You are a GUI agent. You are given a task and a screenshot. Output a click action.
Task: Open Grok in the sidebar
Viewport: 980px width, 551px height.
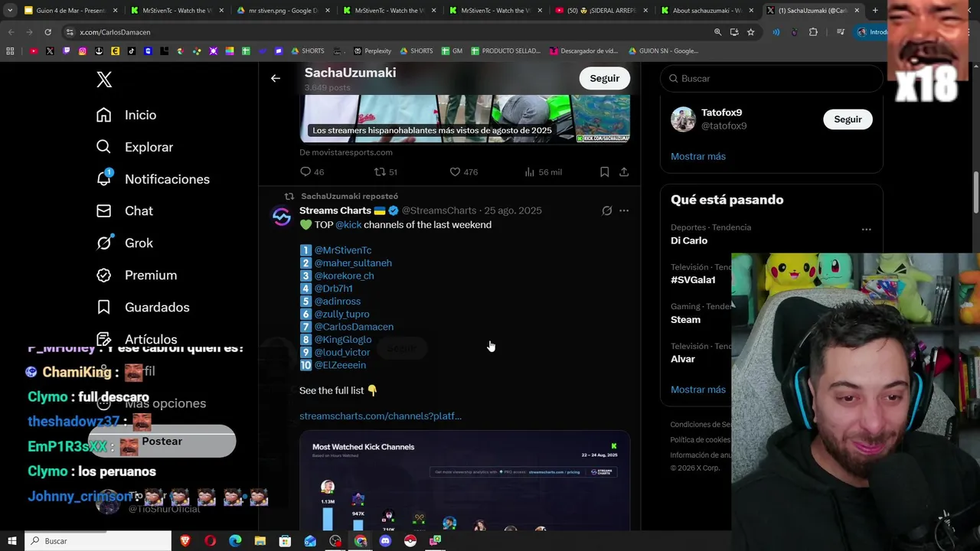(x=125, y=243)
